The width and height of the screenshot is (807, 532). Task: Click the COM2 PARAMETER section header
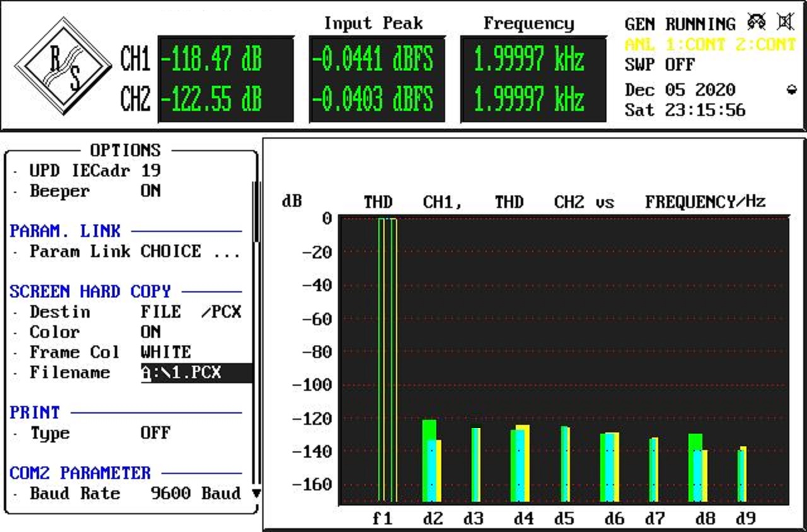pyautogui.click(x=80, y=473)
